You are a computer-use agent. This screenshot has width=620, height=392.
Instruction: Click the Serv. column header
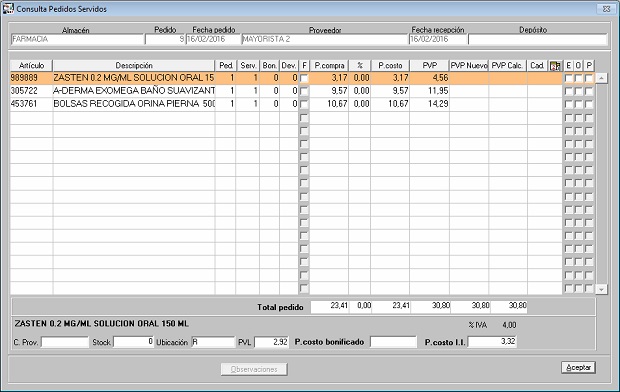[248, 66]
